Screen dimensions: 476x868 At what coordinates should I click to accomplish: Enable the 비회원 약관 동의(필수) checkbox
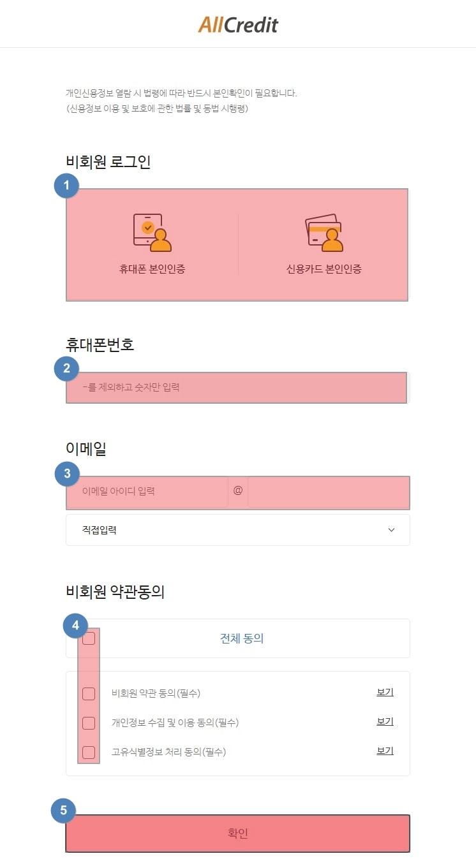pos(89,693)
